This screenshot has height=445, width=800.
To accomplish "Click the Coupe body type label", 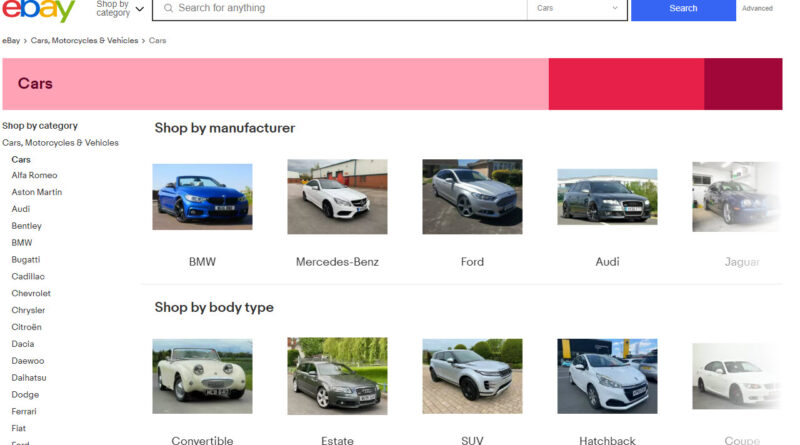I will (742, 440).
